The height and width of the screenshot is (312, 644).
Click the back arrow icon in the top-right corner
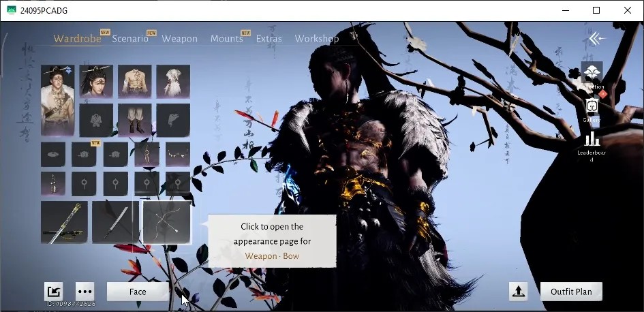click(x=596, y=39)
